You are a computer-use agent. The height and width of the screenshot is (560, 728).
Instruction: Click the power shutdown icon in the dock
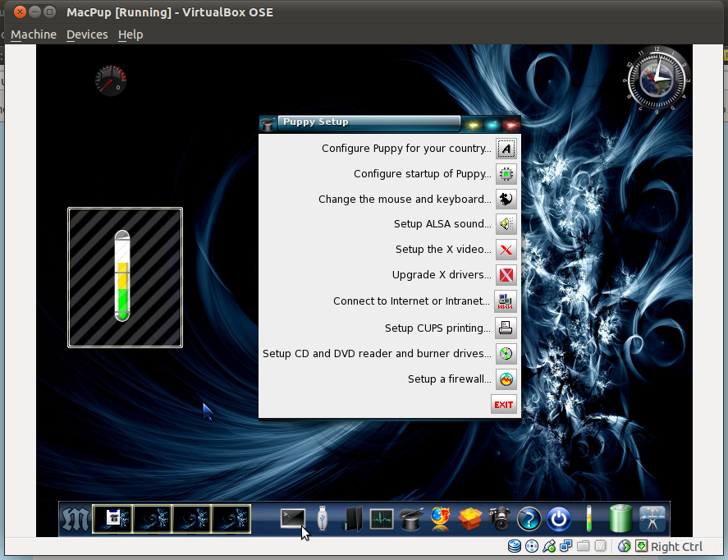pyautogui.click(x=558, y=519)
